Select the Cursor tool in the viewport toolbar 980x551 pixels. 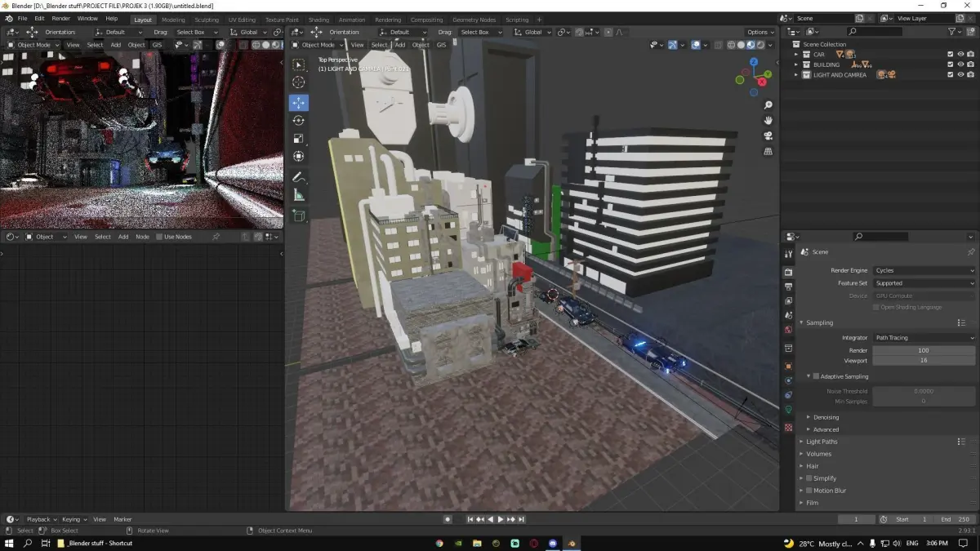click(298, 82)
